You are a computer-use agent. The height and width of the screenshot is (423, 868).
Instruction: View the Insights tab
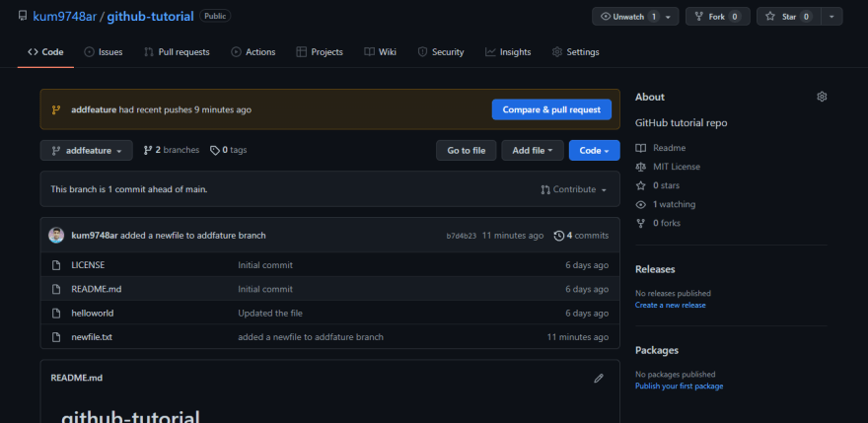508,52
